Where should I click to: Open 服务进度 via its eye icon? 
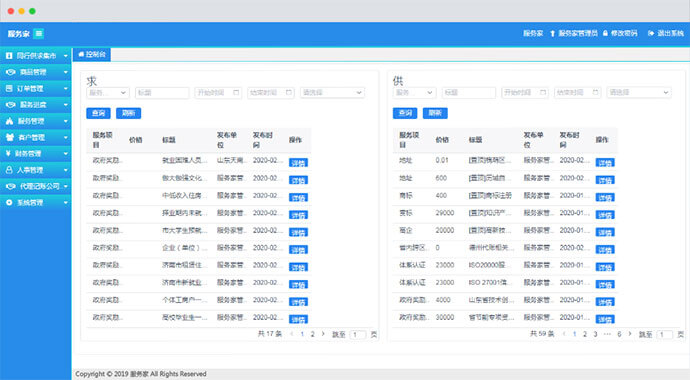[11, 105]
